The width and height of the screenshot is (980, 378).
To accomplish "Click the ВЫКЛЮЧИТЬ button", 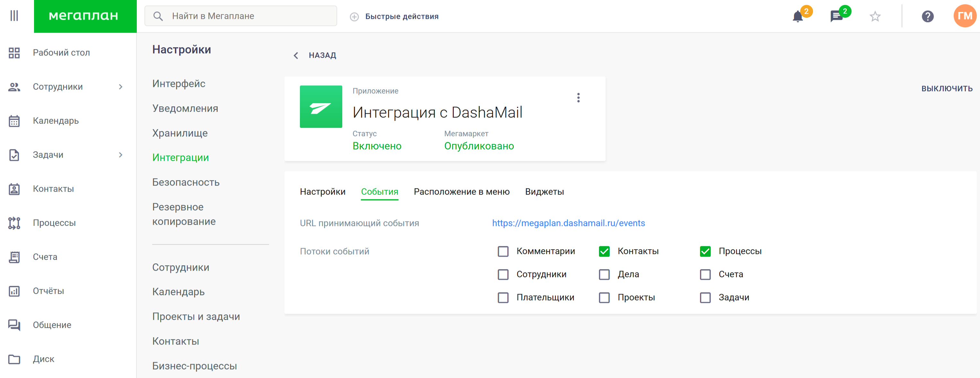I will [947, 89].
